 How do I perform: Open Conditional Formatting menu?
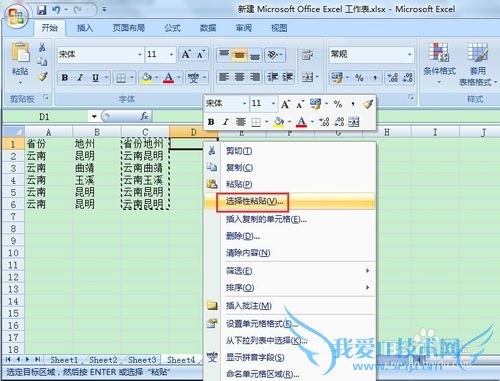point(439,62)
